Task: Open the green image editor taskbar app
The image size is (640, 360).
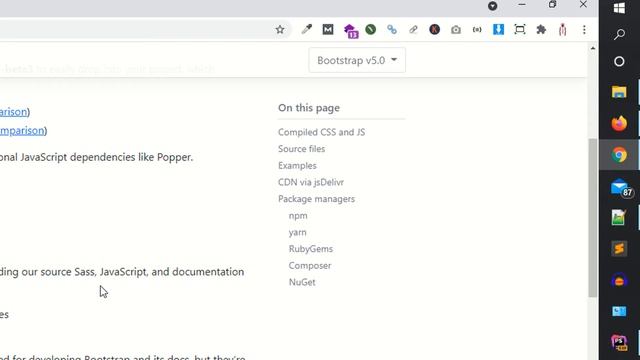Action: click(x=619, y=218)
